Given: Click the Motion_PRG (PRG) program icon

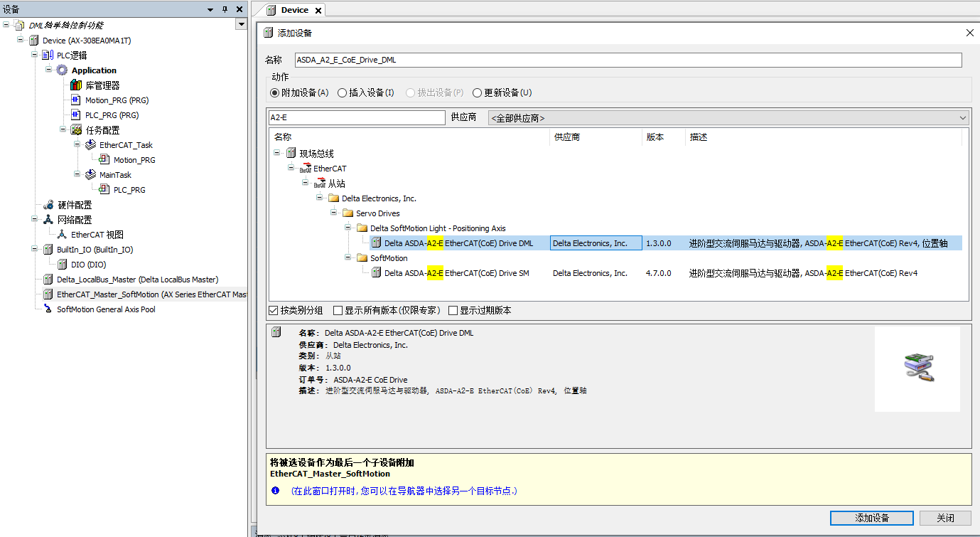Looking at the screenshot, I should pos(77,100).
